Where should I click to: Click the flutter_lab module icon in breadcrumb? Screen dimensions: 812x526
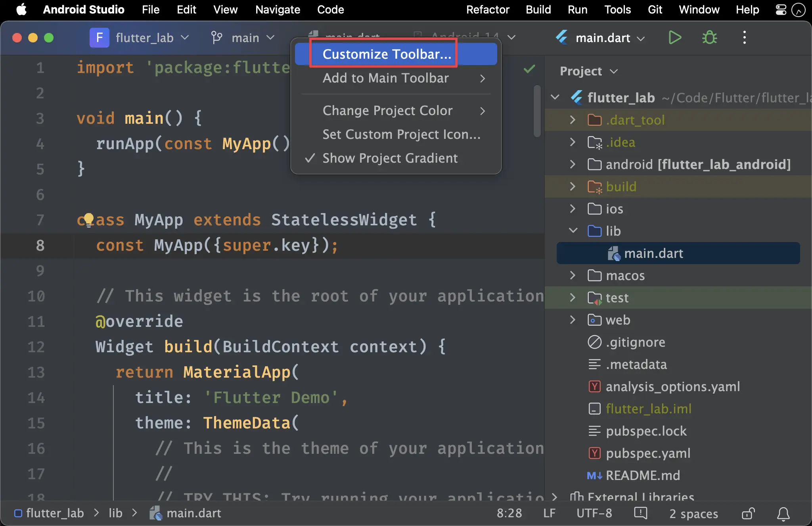(18, 513)
